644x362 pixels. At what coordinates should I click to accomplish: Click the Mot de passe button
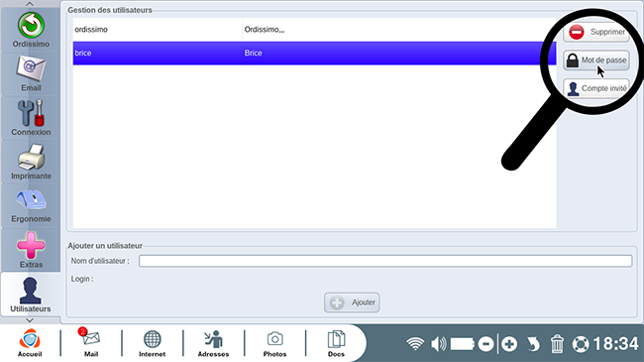pos(596,60)
